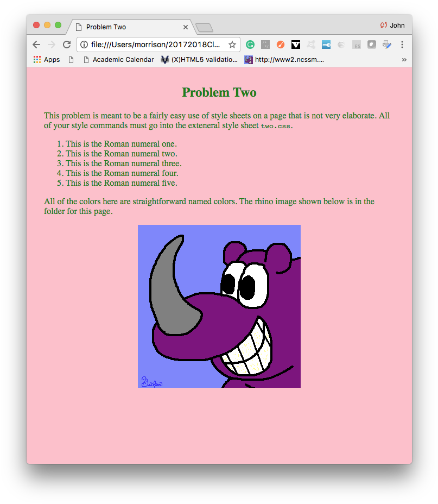Click the two.css code text
This screenshot has height=504, width=438.
[x=276, y=126]
